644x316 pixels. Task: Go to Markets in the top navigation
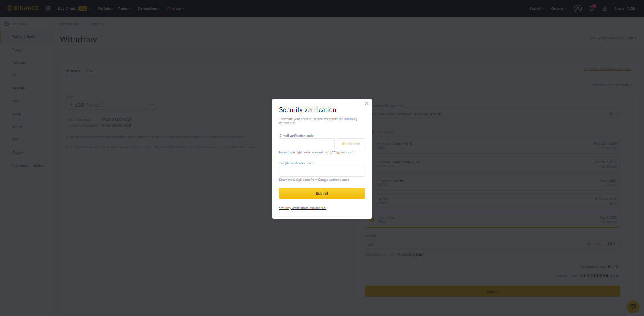pos(104,8)
